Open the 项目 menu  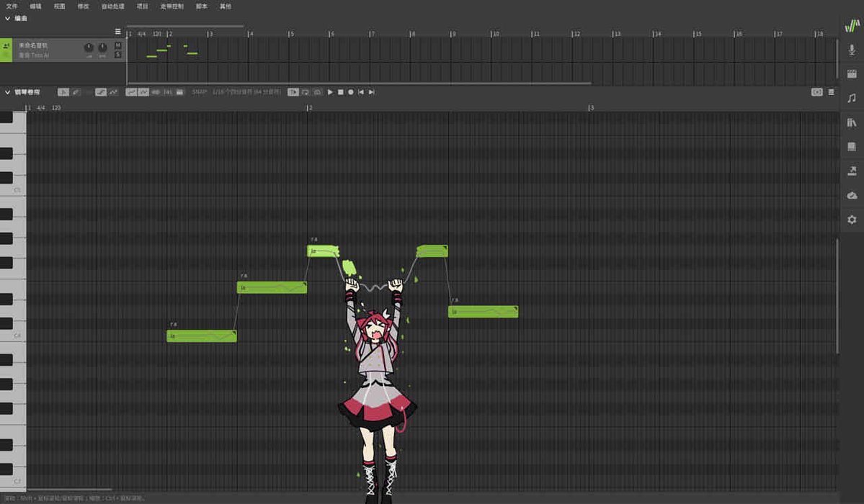coord(142,6)
